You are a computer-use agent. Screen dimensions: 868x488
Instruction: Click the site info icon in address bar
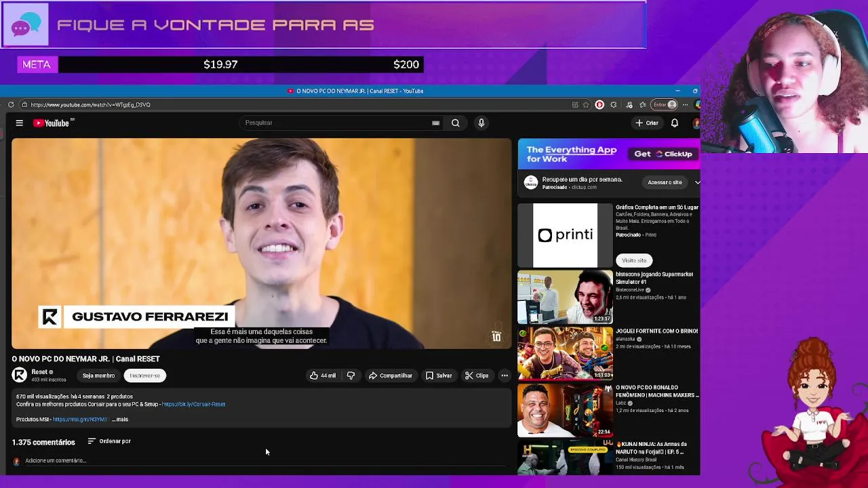click(24, 104)
